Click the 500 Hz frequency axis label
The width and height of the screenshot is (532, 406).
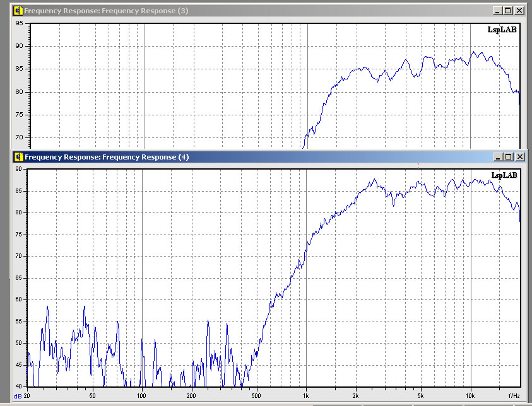click(256, 396)
